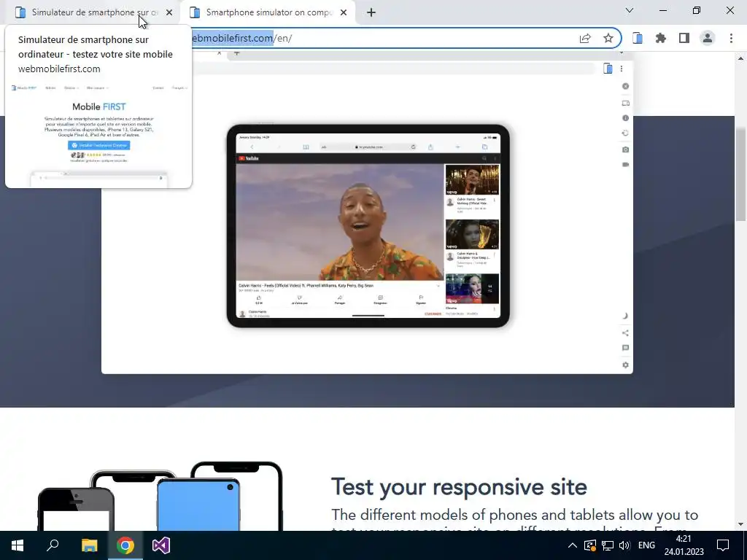
Task: Click the network status tray icon
Action: [x=608, y=545]
